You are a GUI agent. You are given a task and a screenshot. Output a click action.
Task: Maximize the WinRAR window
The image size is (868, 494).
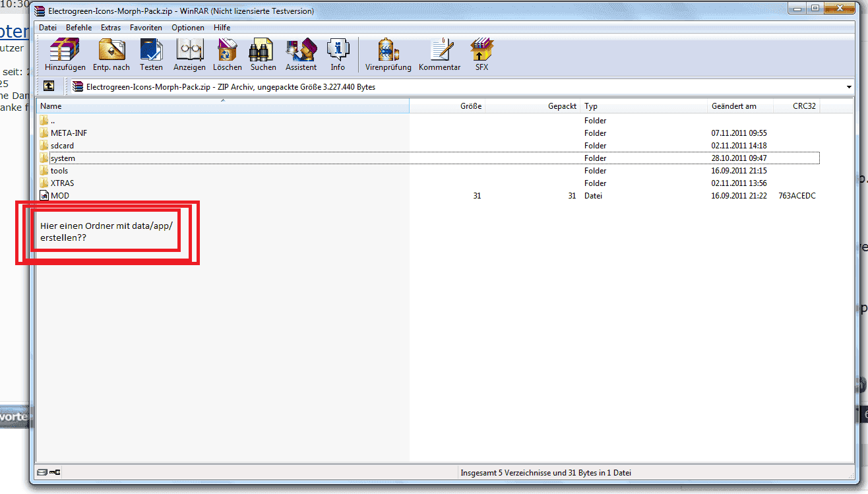tap(815, 9)
